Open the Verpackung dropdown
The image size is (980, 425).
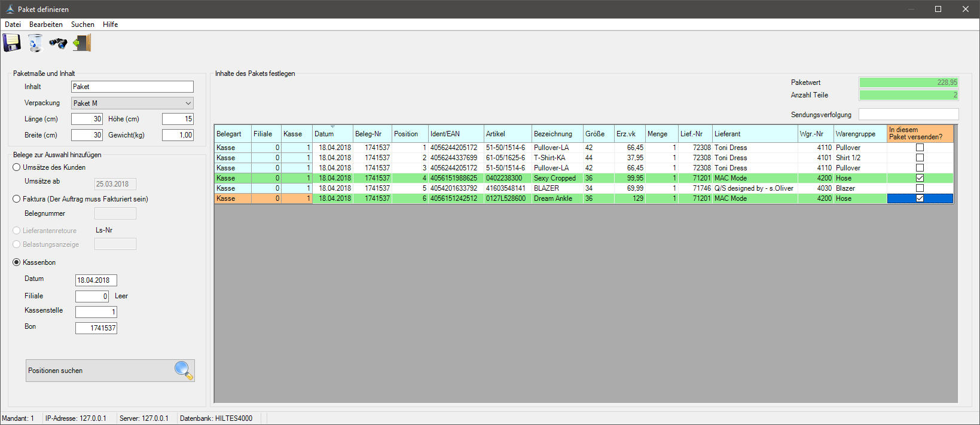point(188,103)
